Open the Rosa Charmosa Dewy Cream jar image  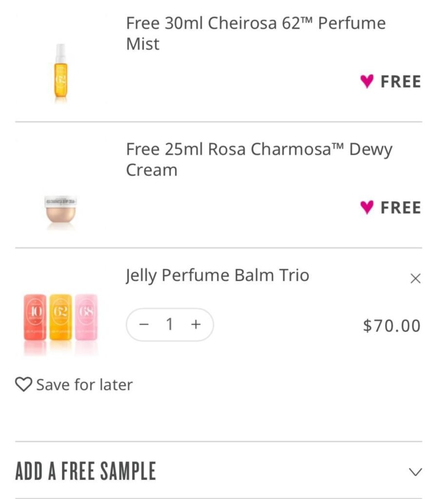[x=60, y=211]
